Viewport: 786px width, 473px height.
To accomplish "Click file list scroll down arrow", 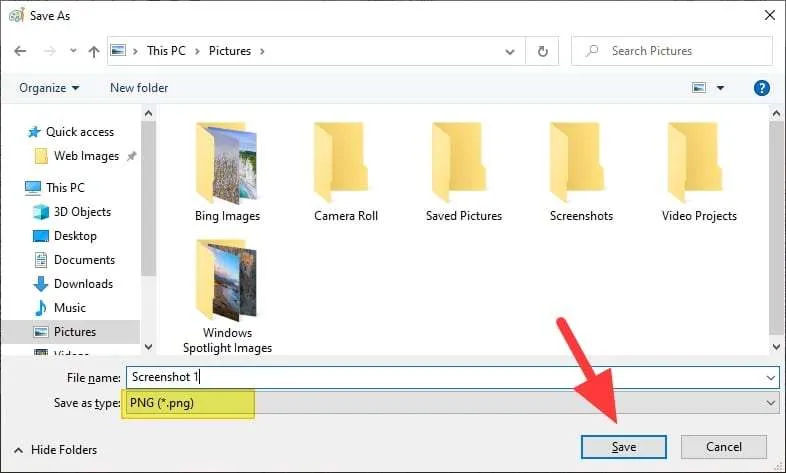I will point(776,347).
